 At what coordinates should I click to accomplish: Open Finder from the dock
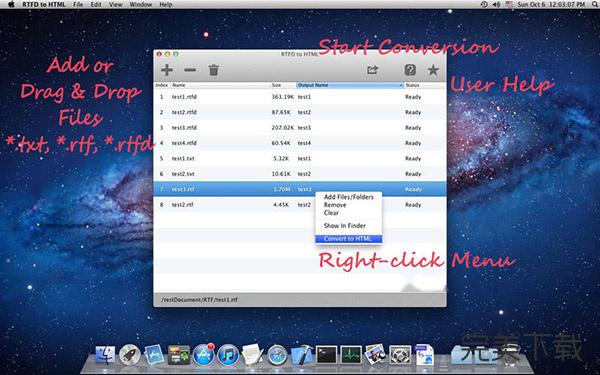pos(105,355)
